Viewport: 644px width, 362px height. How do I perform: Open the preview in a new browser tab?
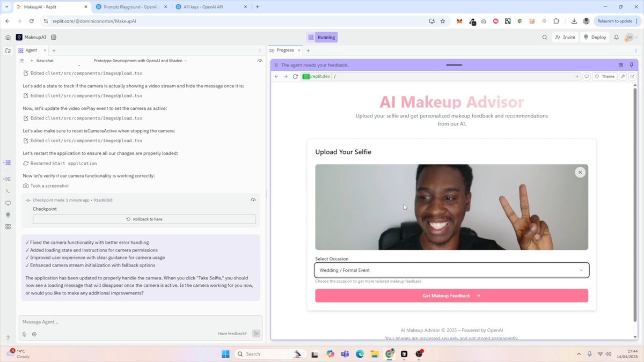click(x=632, y=76)
